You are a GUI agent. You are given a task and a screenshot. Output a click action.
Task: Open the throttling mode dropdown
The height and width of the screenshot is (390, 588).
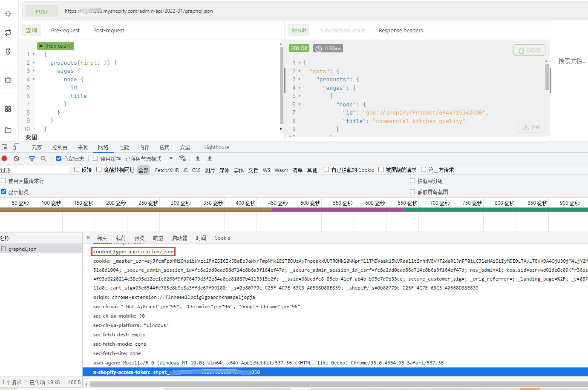point(171,158)
